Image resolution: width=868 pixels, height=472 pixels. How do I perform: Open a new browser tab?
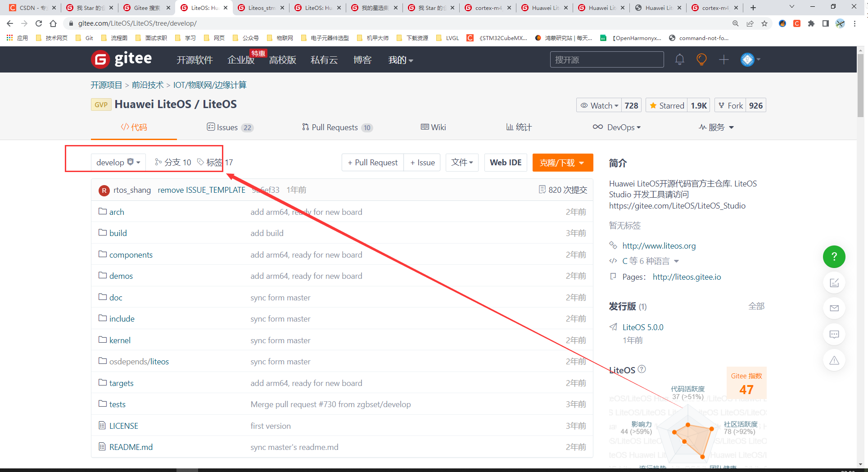pos(753,8)
